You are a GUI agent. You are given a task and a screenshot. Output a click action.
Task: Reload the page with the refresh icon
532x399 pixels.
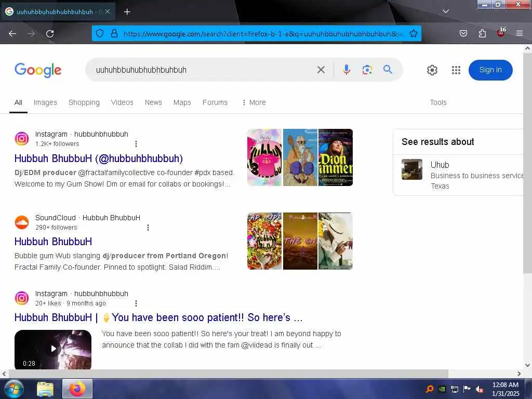click(50, 34)
